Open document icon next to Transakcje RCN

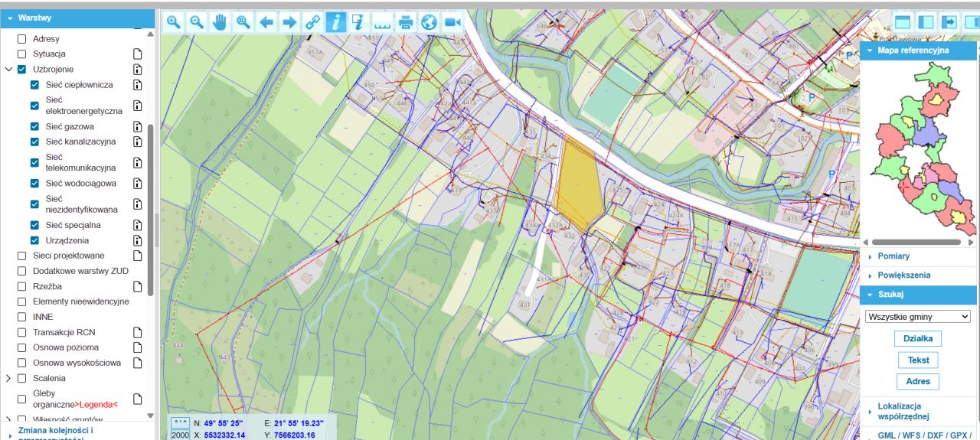(x=138, y=332)
